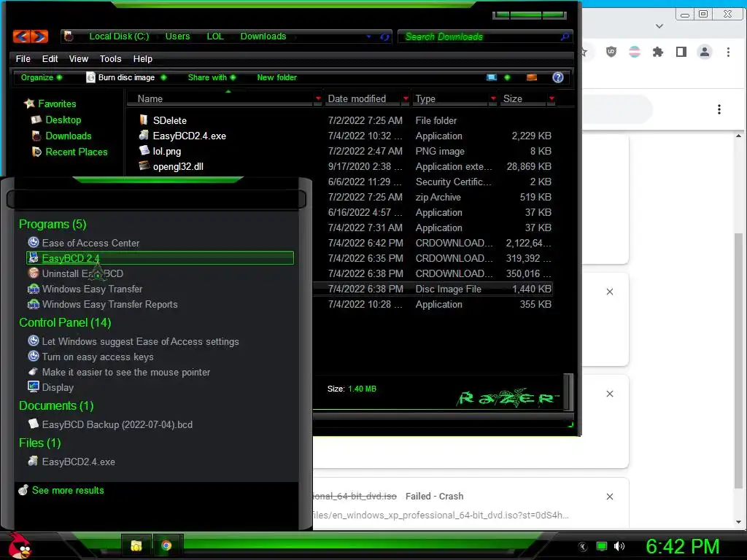Click the Disc Image File row

point(433,289)
